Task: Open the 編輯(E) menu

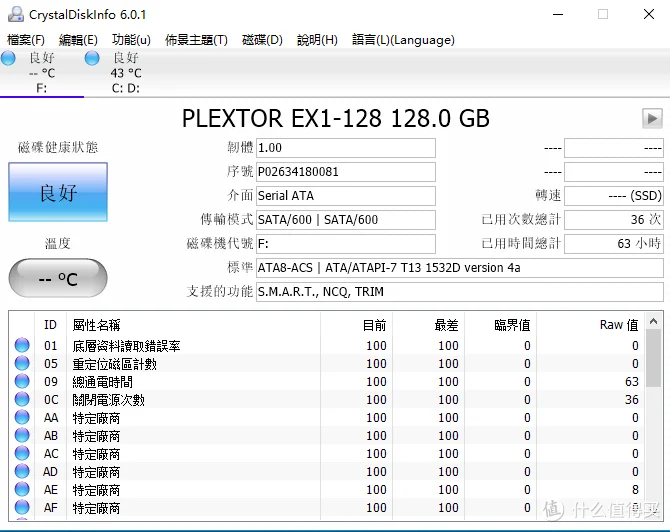Action: coord(78,40)
